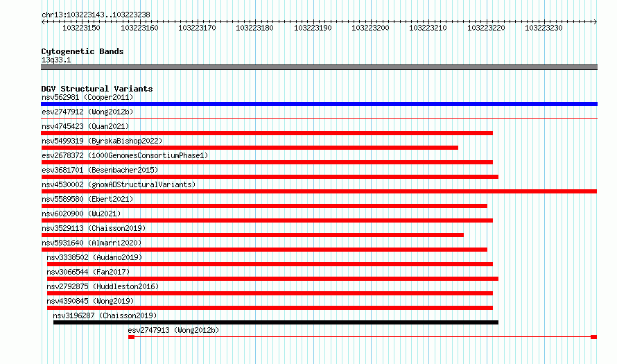
Task: Click the red esv2678372 variant bar
Action: (267, 162)
